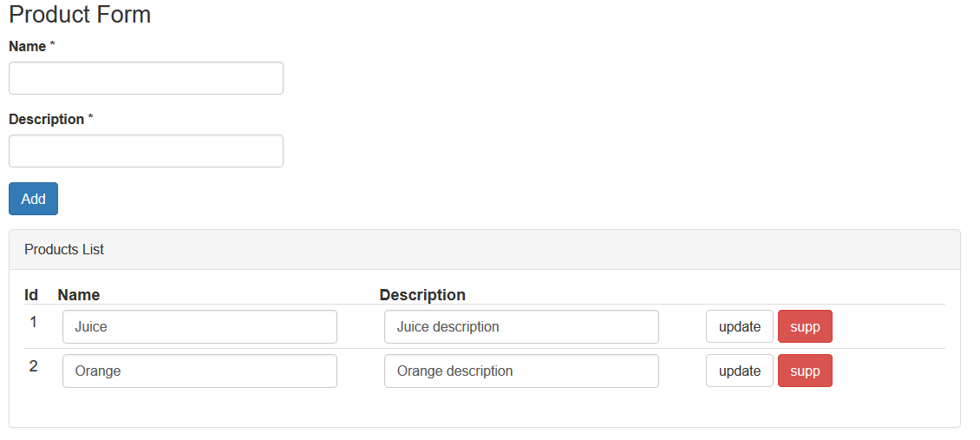Edit the Juice description field
The image size is (980, 440).
521,327
